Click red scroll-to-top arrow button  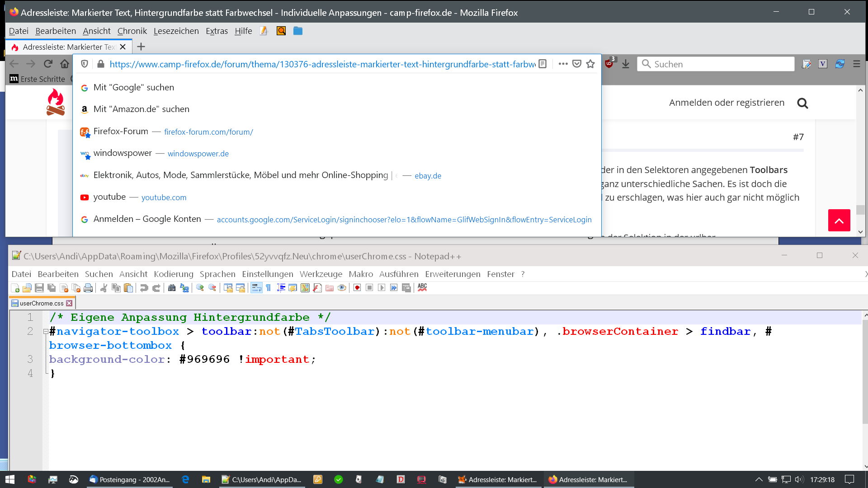pyautogui.click(x=839, y=221)
